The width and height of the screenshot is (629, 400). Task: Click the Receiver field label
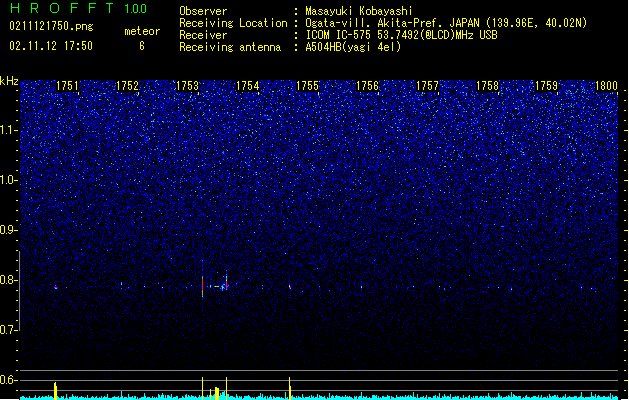coord(203,35)
